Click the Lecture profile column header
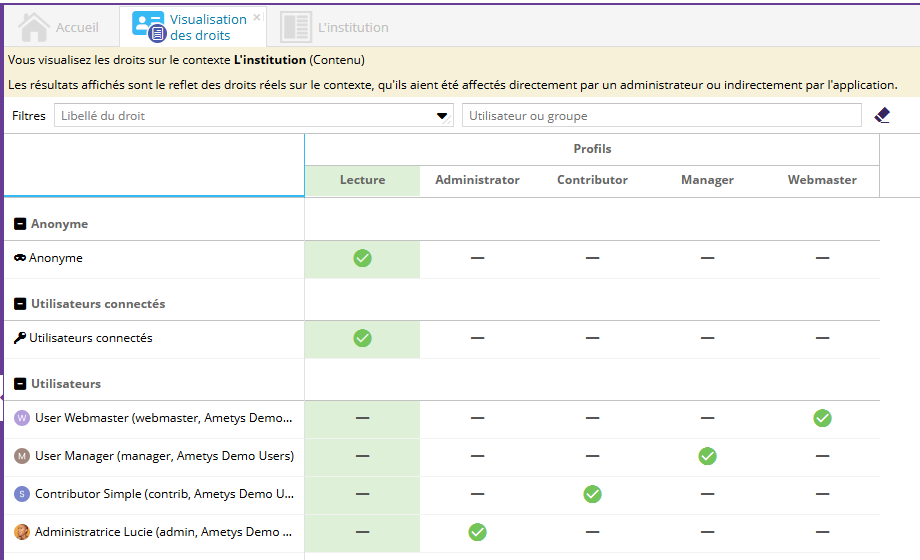The width and height of the screenshot is (920, 560). pos(362,180)
